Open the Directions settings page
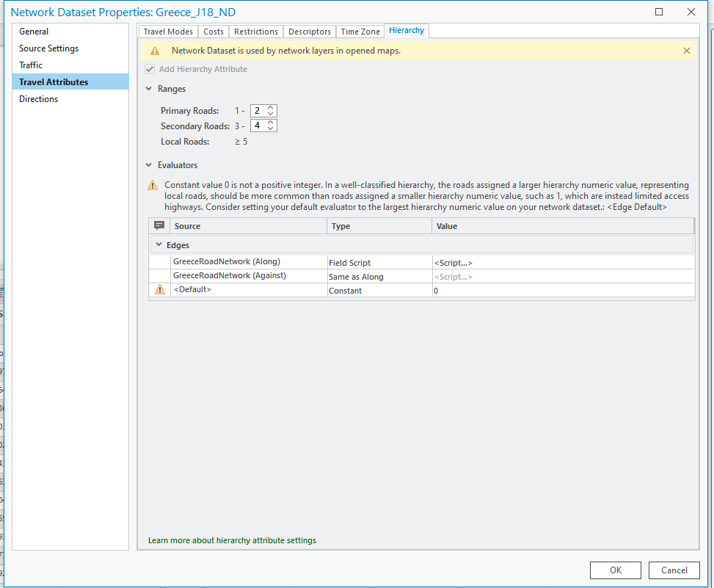714x588 pixels. (x=37, y=98)
